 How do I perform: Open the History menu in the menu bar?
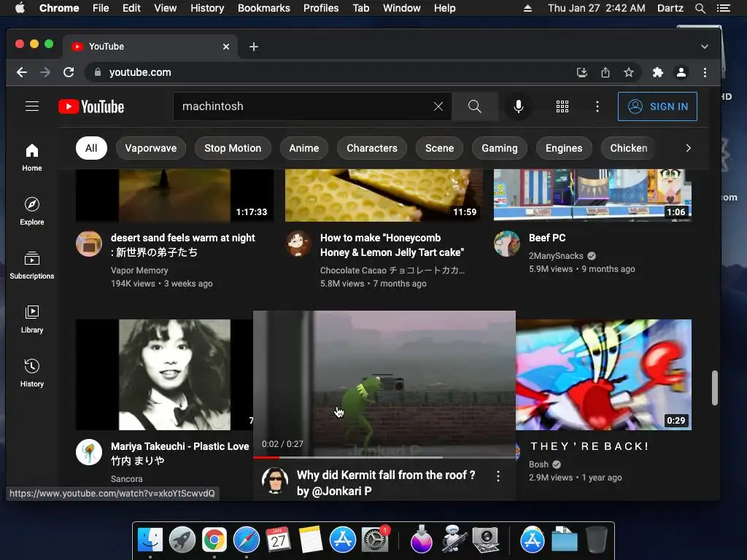207,8
